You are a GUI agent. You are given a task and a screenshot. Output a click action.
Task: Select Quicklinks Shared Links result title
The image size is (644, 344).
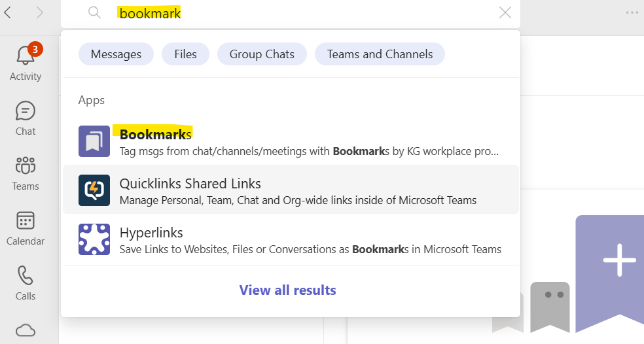pos(190,184)
